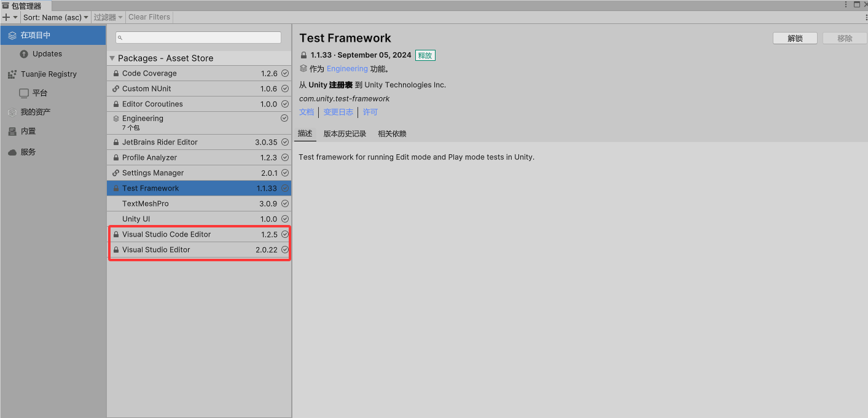Click Engineering installed checkmark icon
868x418 pixels.
284,118
